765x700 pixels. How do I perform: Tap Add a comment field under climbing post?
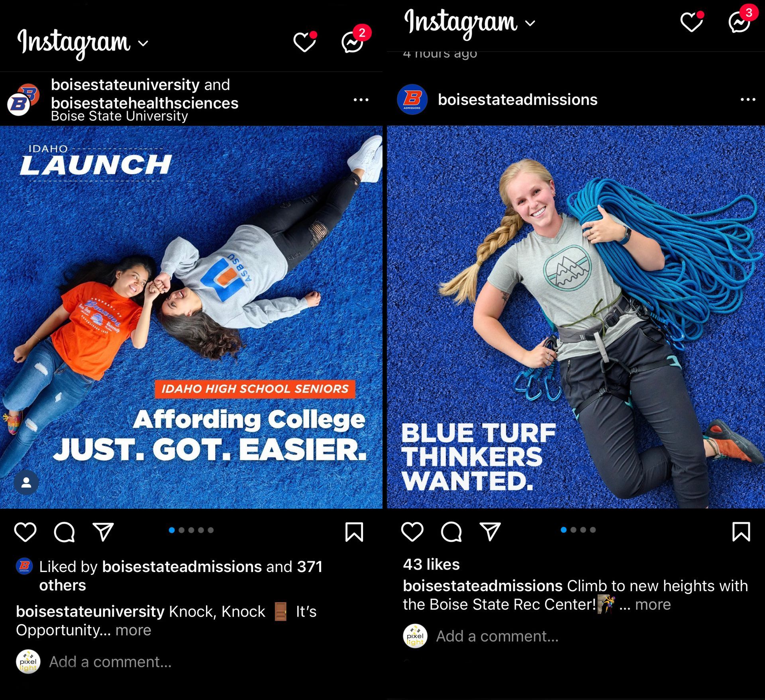coord(497,636)
